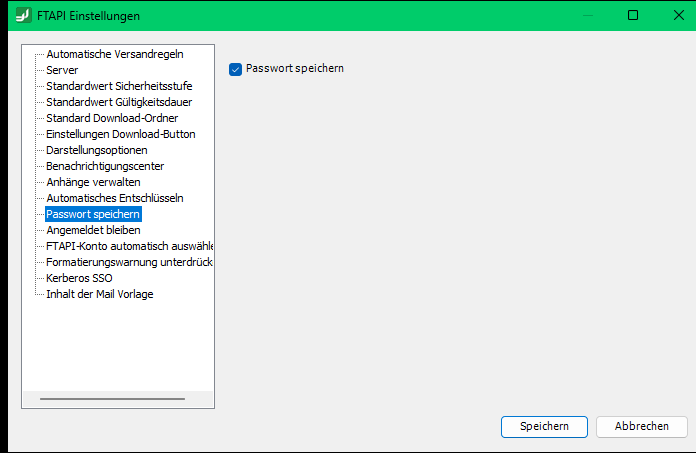Select the highlighted Passwort speichern tree item
696x453 pixels.
pyautogui.click(x=93, y=214)
